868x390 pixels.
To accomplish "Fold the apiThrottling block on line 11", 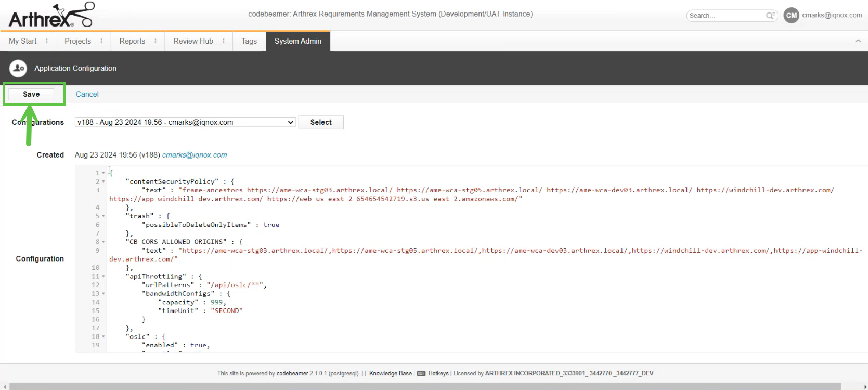I will (x=103, y=277).
